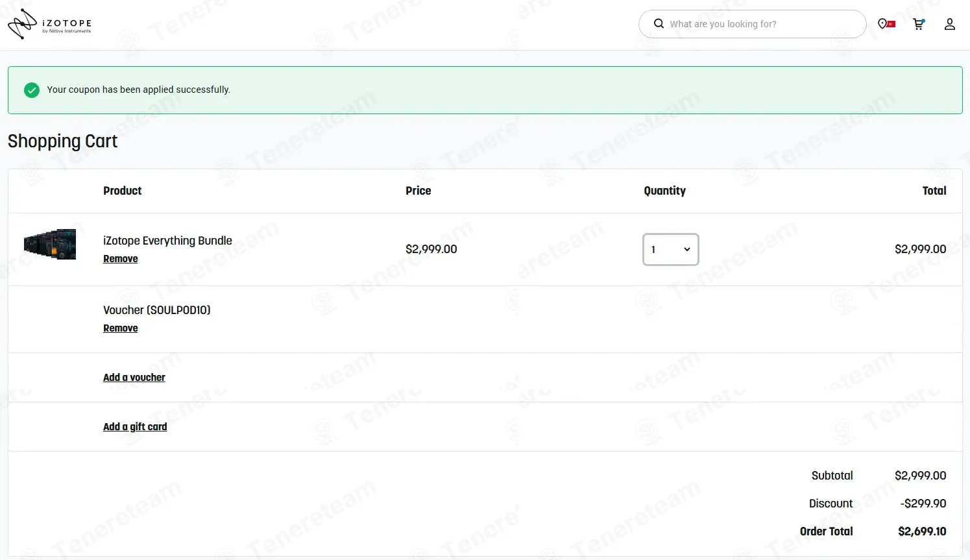Click the Quantity column header

[664, 191]
